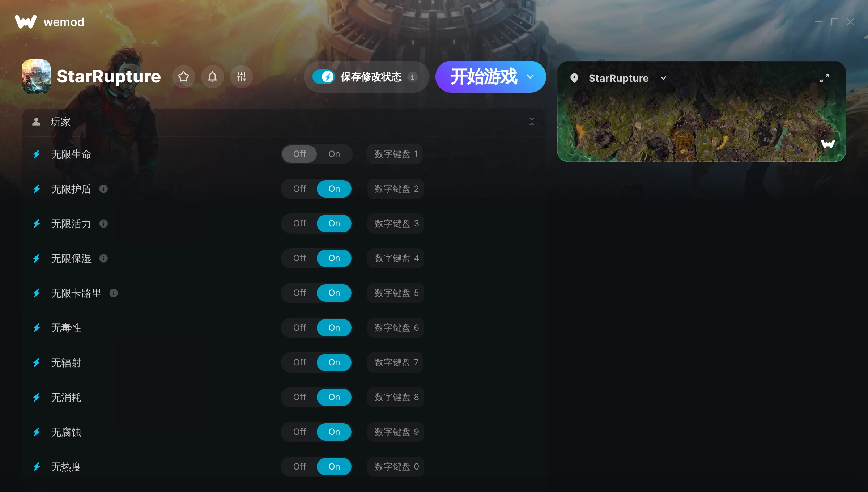Click the info icon beside 无限护盾
868x492 pixels.
click(x=103, y=189)
